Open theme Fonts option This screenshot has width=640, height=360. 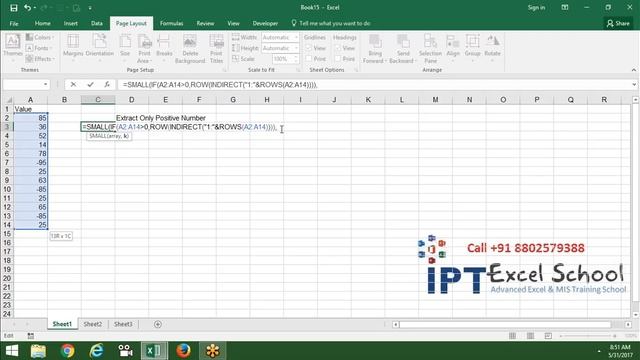click(40, 48)
